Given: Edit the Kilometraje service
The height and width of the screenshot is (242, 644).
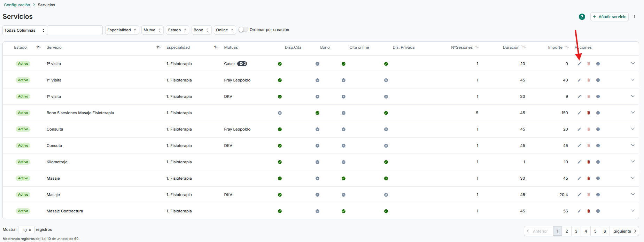Looking at the screenshot, I should (579, 162).
